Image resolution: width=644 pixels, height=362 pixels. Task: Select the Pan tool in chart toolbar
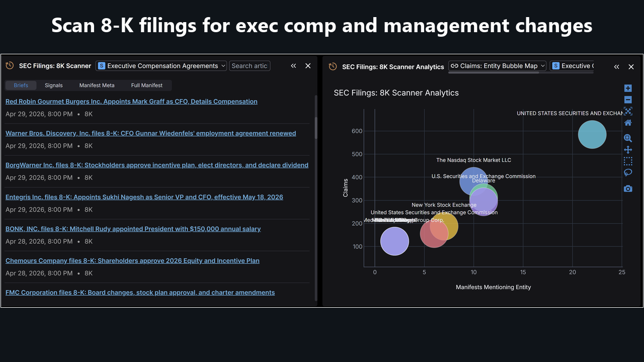tap(628, 150)
